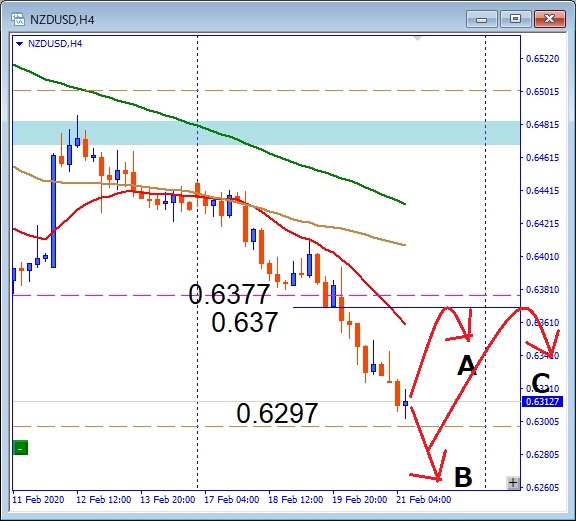Click the 0.63810 price scale value
This screenshot has width=576, height=521.
[x=543, y=290]
